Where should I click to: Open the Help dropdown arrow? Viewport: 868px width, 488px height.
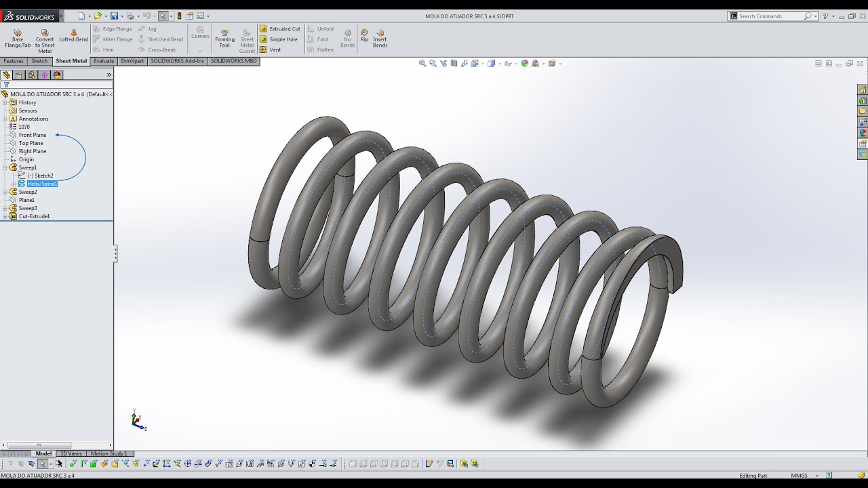point(834,16)
